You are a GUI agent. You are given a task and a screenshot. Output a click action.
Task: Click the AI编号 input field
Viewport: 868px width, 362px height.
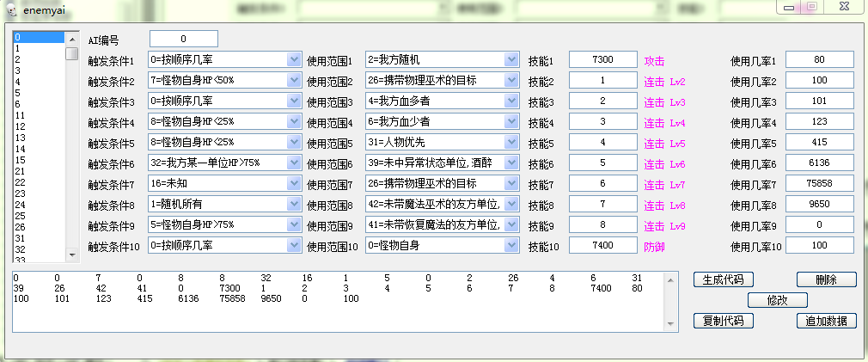point(183,40)
